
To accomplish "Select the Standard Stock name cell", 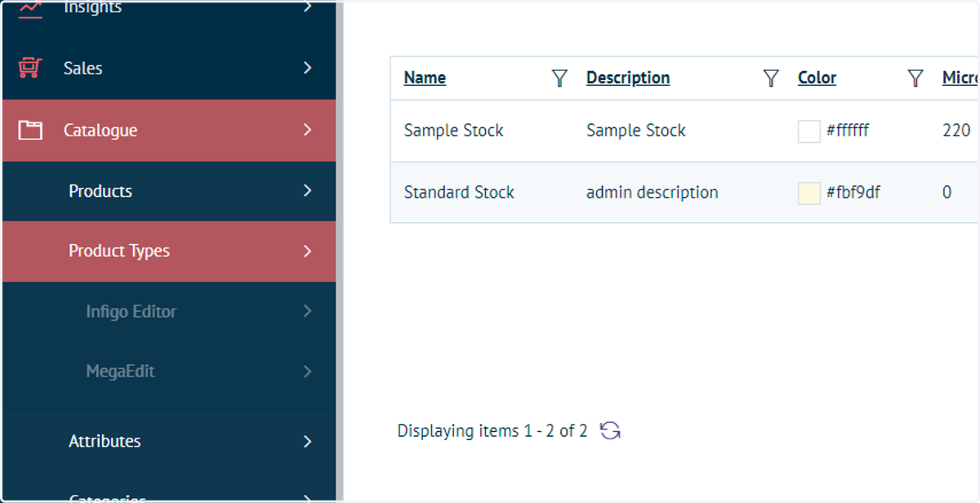I will coord(459,193).
